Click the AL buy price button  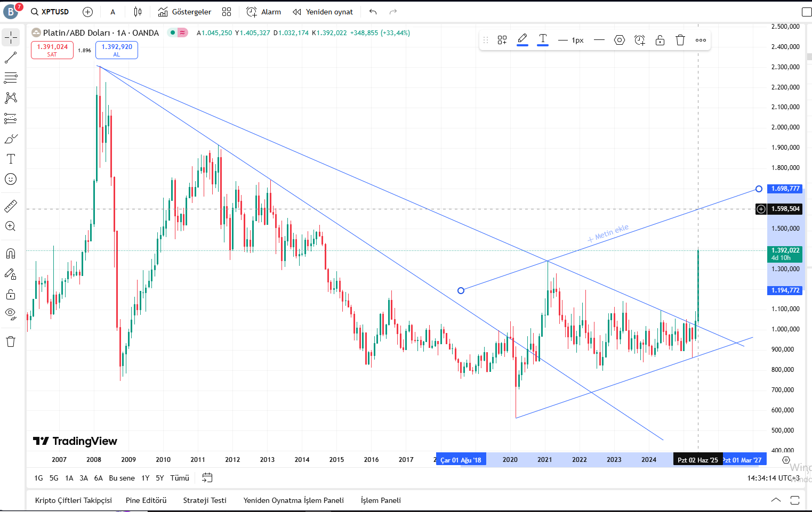(x=117, y=50)
